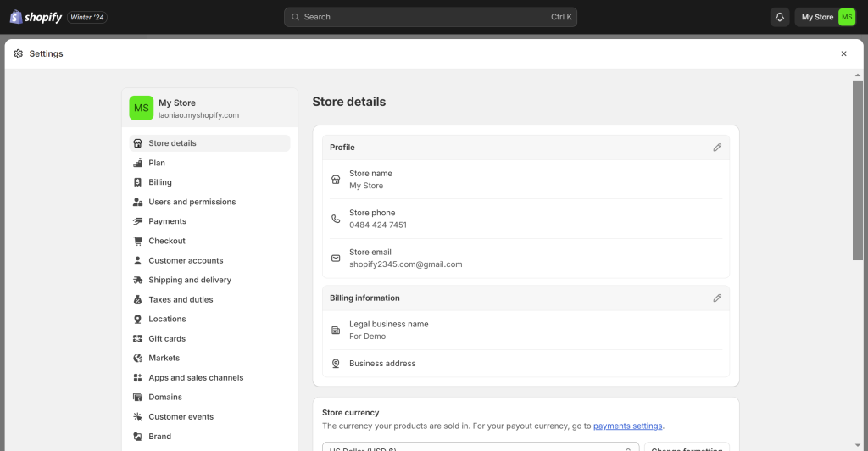
Task: Click the Billing sidebar icon
Action: (138, 182)
